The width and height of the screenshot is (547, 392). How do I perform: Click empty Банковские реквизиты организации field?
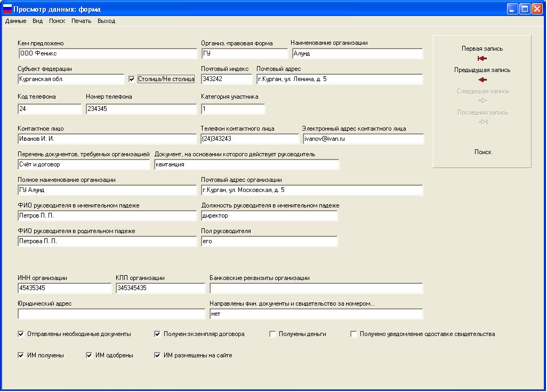coord(316,288)
